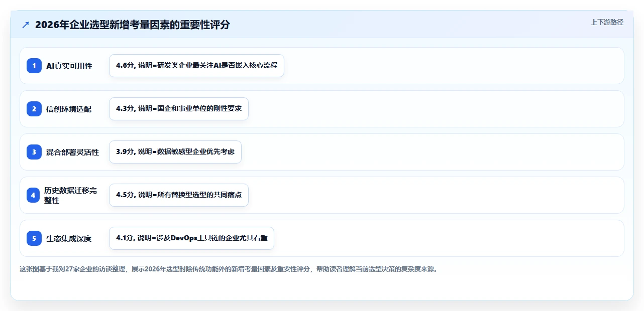Click the number 1 badge for AI真实可用性
The width and height of the screenshot is (644, 311).
[x=34, y=66]
